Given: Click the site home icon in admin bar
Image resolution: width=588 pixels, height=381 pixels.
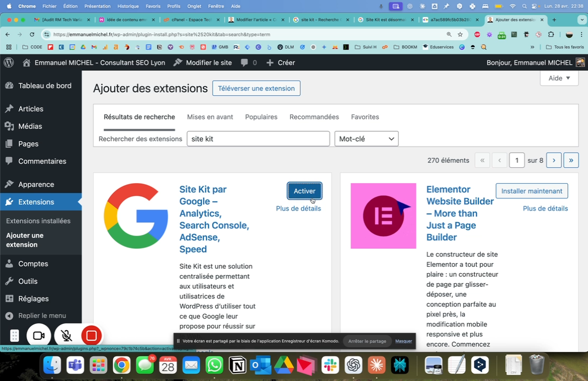Looking at the screenshot, I should click(x=26, y=62).
